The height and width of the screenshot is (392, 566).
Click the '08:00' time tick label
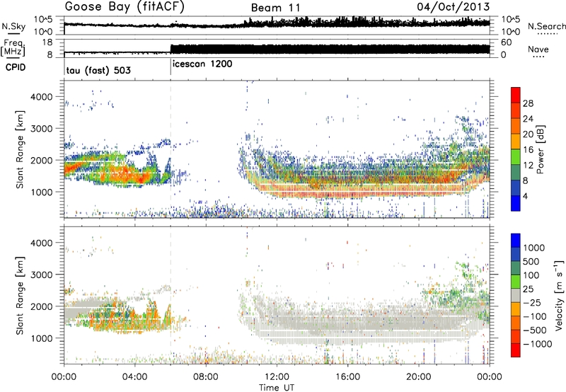[206, 377]
